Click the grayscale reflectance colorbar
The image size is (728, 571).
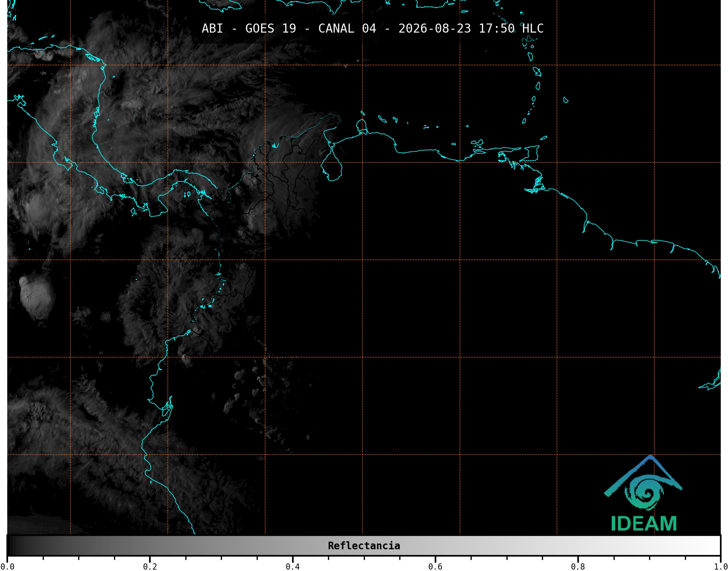364,546
